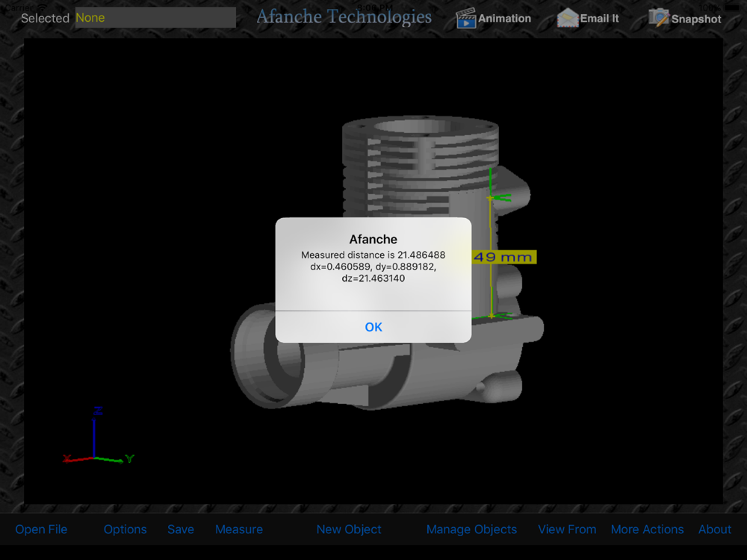Open the Options menu
Viewport: 747px width, 560px height.
tap(125, 529)
